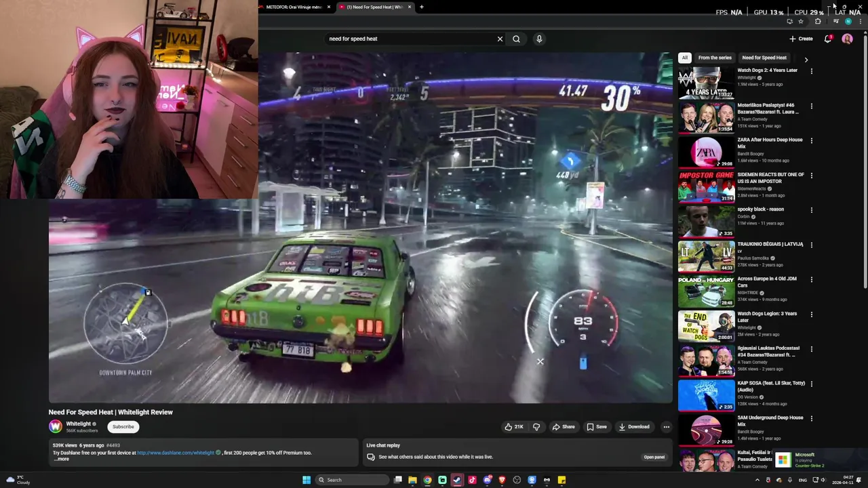Open Sticky Notes from taskbar
The width and height of the screenshot is (868, 488).
point(561,480)
